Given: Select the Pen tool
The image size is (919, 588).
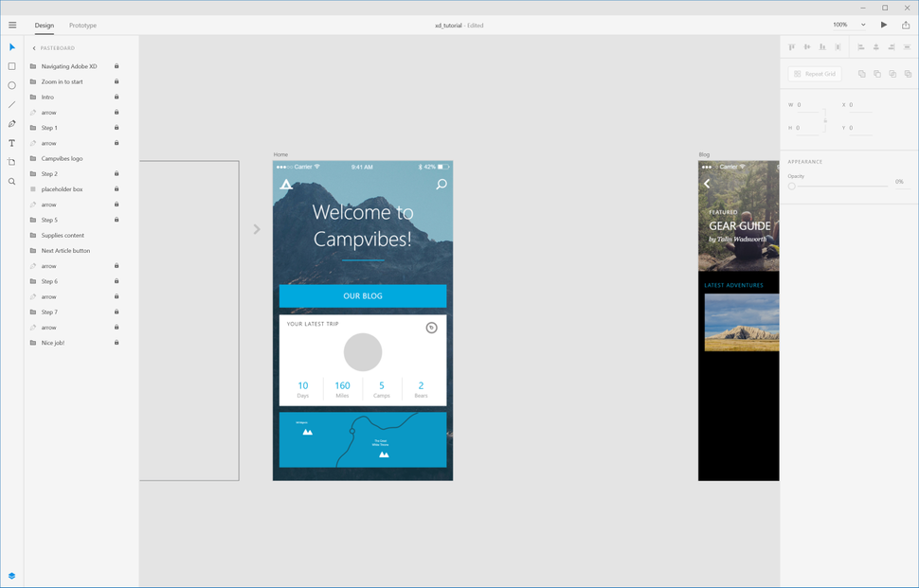Looking at the screenshot, I should click(x=11, y=123).
